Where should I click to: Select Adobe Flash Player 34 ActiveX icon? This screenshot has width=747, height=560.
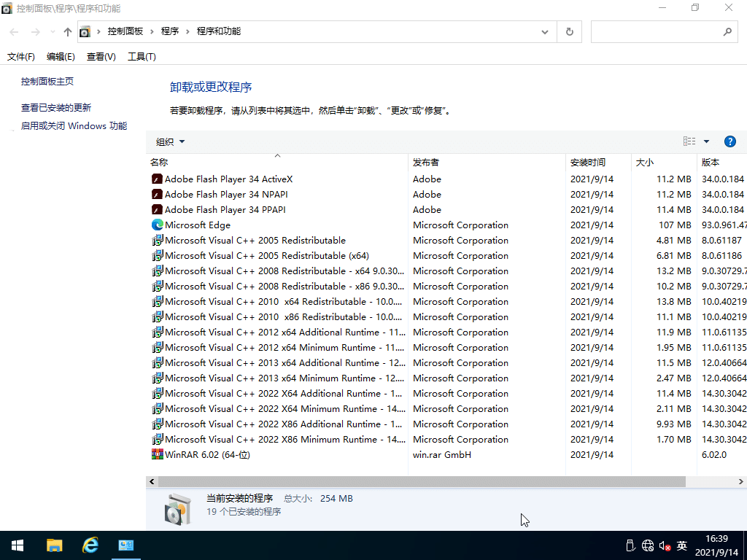coord(157,179)
